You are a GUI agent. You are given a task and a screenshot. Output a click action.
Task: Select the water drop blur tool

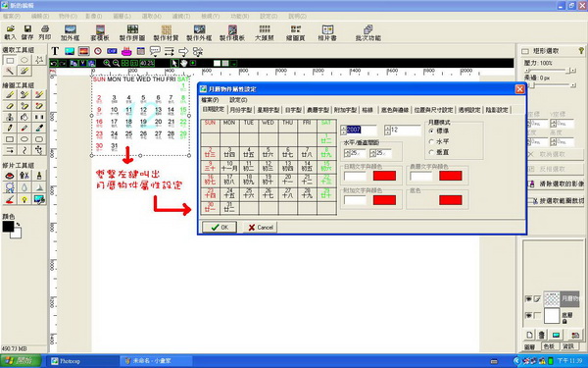point(24,187)
